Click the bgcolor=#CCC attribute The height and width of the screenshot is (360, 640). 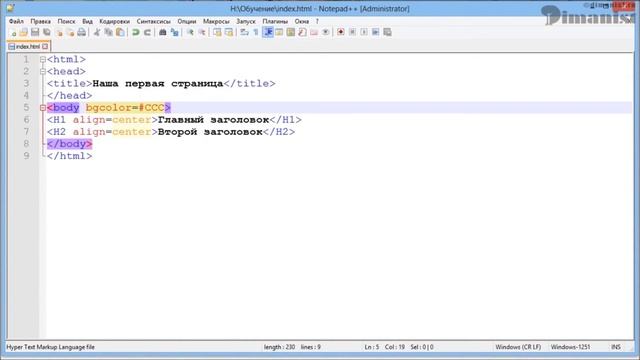point(125,108)
